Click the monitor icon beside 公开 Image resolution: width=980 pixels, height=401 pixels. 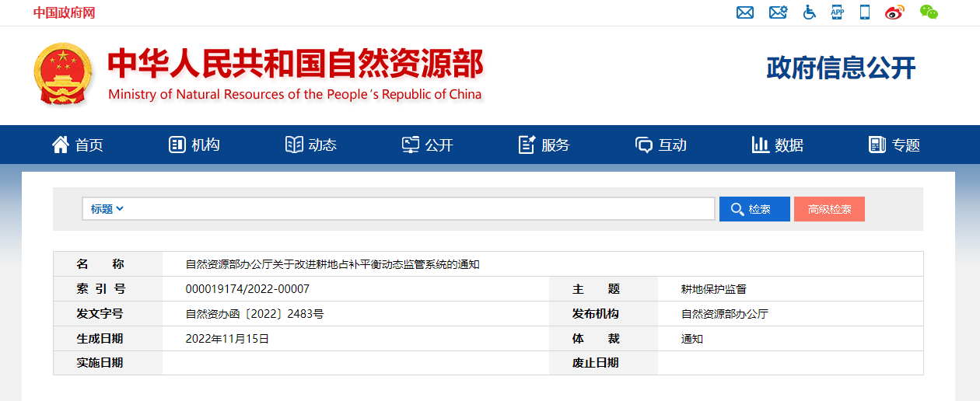click(411, 145)
